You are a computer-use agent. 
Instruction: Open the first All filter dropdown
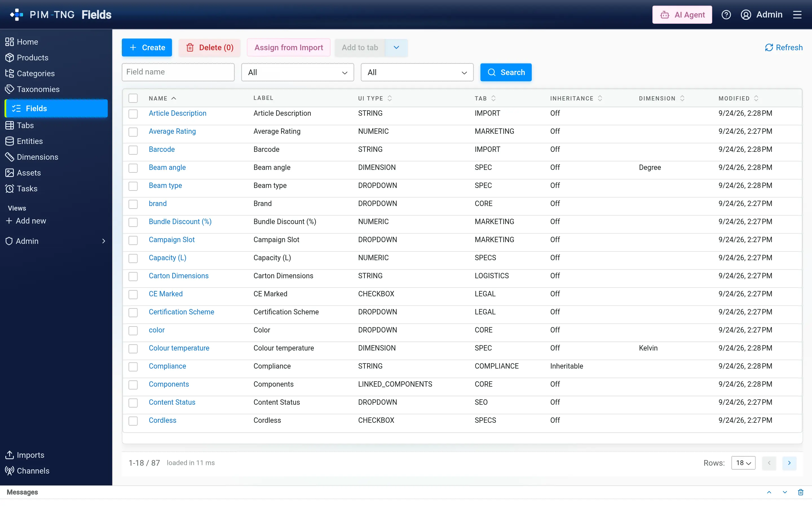[298, 72]
